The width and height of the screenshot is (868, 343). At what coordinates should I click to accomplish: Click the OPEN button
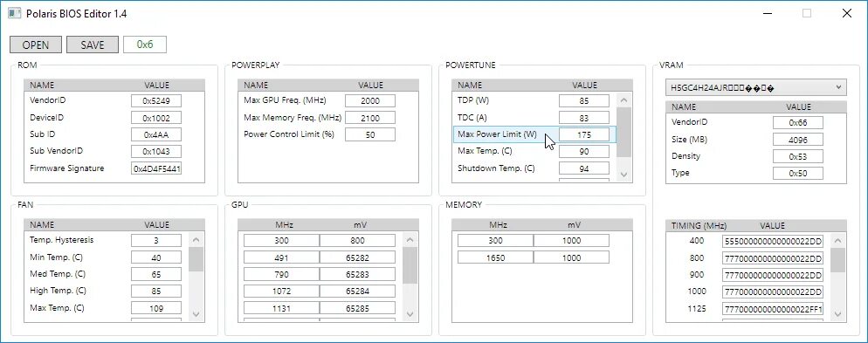(x=36, y=45)
